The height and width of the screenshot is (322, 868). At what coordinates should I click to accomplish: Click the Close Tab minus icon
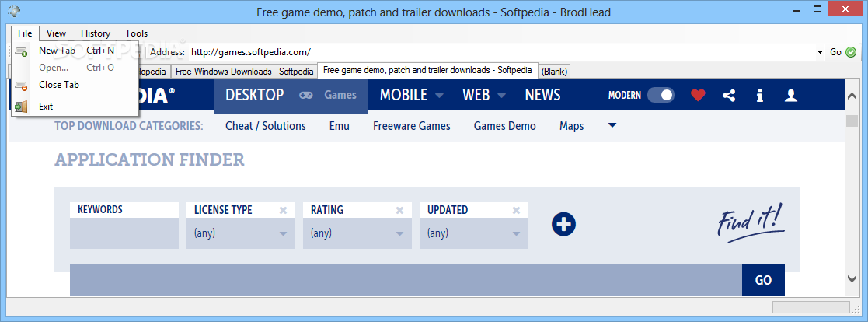[x=22, y=86]
